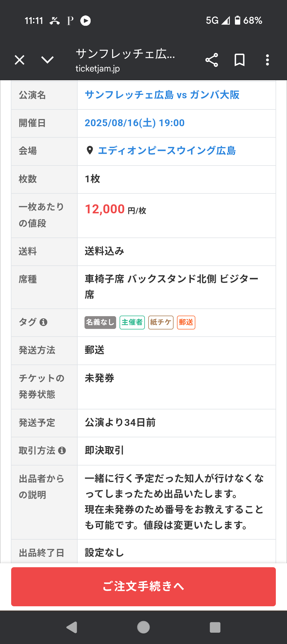Image resolution: width=287 pixels, height=644 pixels.
Task: Share the ticketjam page
Action: 212,60
